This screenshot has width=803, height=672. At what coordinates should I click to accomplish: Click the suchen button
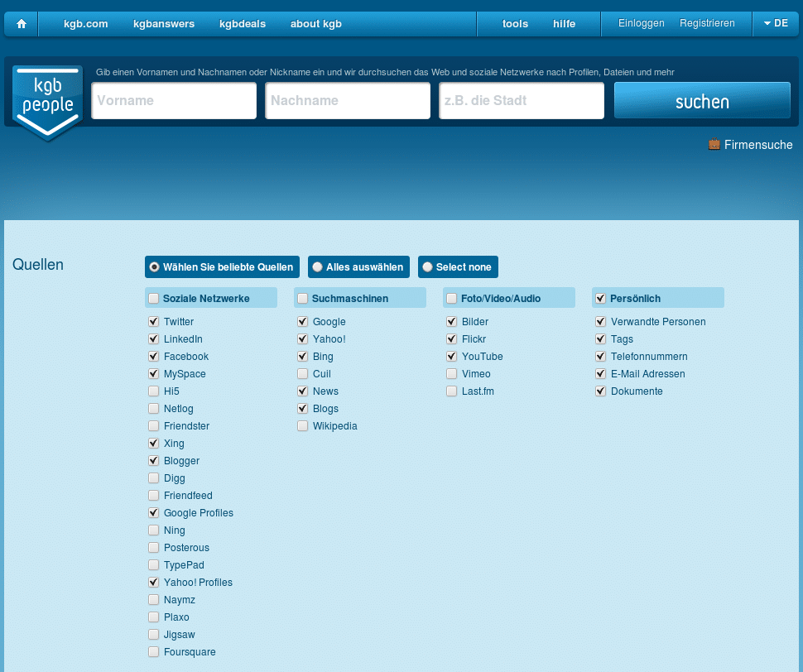[x=702, y=101]
